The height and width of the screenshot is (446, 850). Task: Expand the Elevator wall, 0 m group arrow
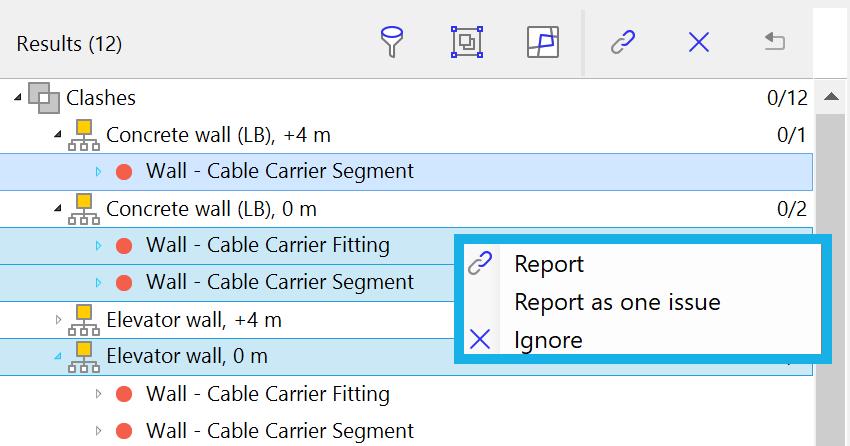click(x=57, y=357)
